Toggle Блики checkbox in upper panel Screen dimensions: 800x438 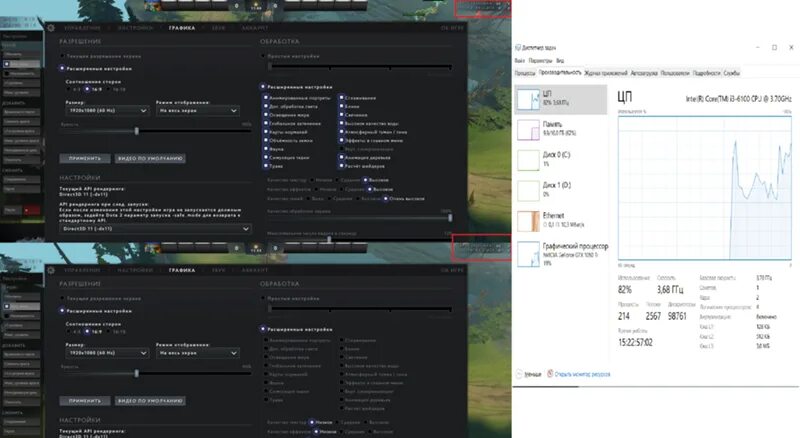click(x=341, y=106)
